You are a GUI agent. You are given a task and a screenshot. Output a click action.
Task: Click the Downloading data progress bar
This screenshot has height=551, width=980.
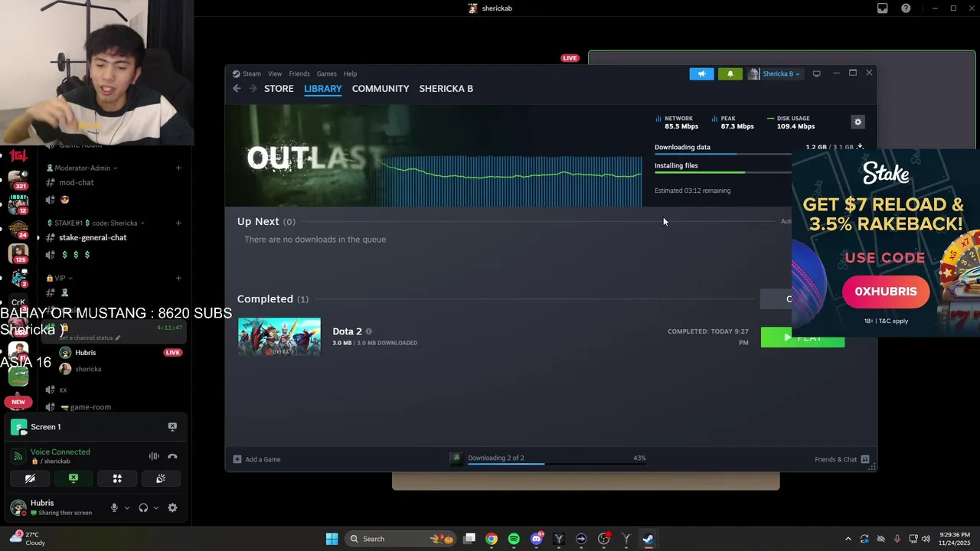[724, 155]
